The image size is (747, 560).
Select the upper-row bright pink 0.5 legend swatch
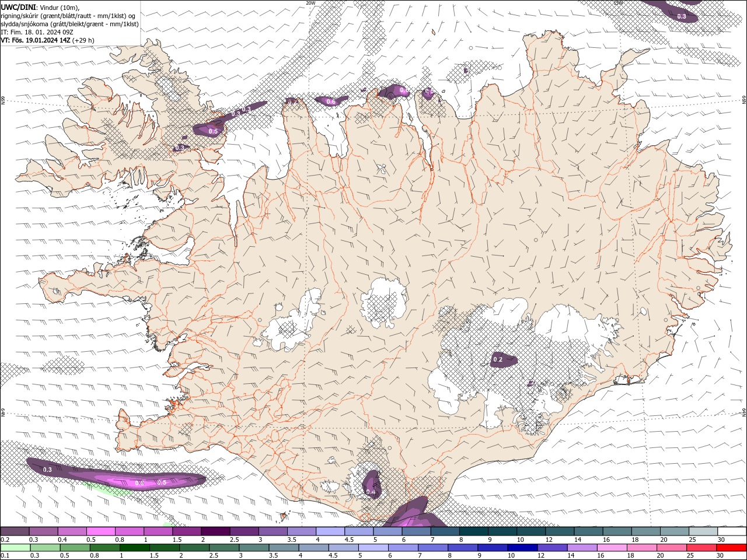[100, 531]
